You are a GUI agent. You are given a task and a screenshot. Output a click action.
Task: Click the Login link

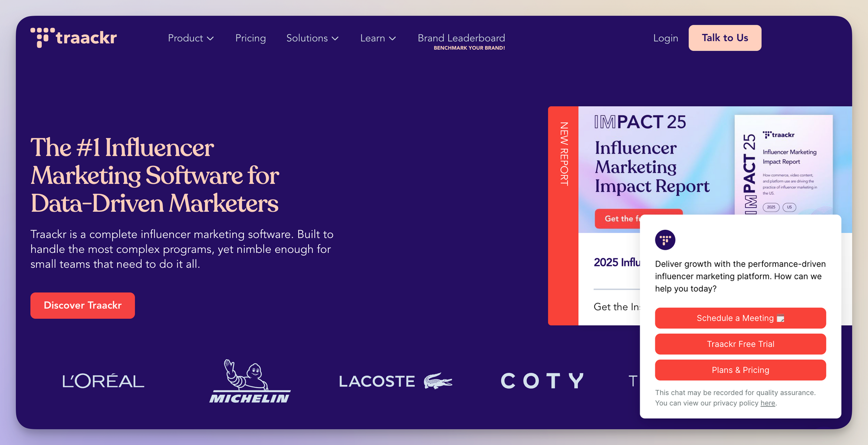(x=666, y=38)
